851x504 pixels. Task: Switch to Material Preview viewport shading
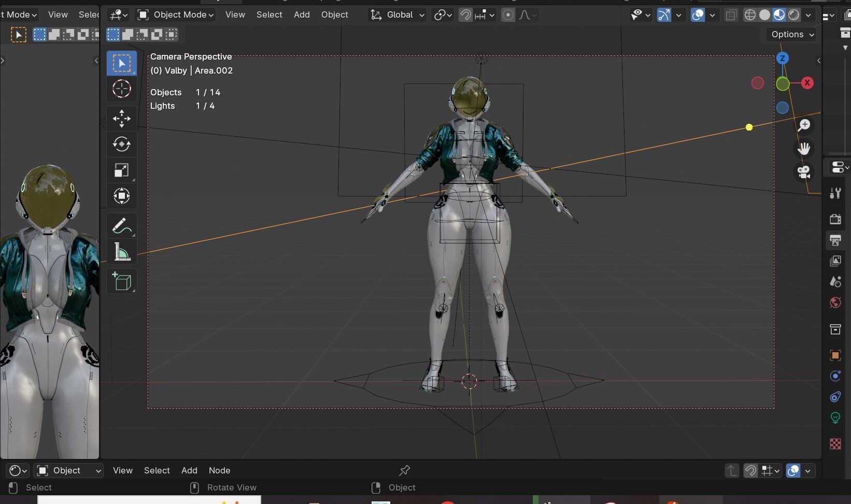[779, 15]
